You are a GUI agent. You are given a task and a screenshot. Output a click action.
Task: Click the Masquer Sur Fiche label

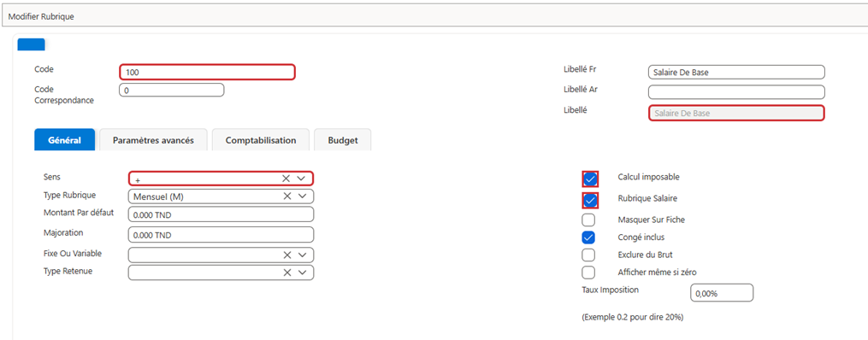pyautogui.click(x=651, y=220)
